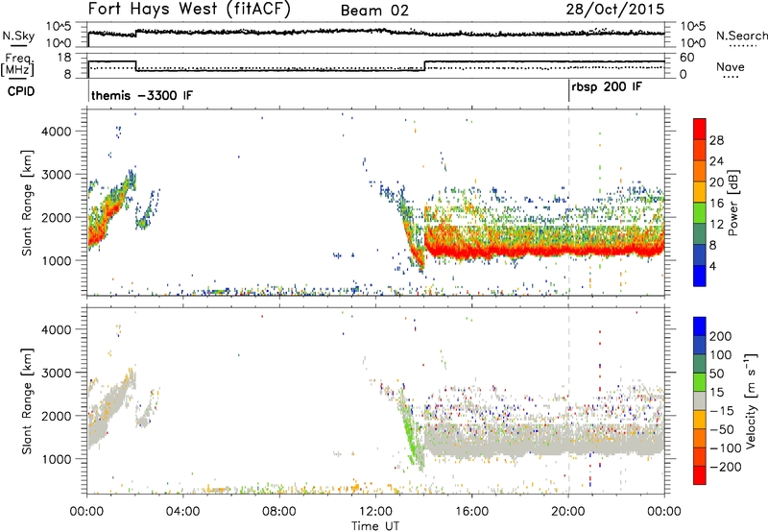Click the 'themis -3300 IF' label
The height and width of the screenshot is (532, 768).
[142, 95]
